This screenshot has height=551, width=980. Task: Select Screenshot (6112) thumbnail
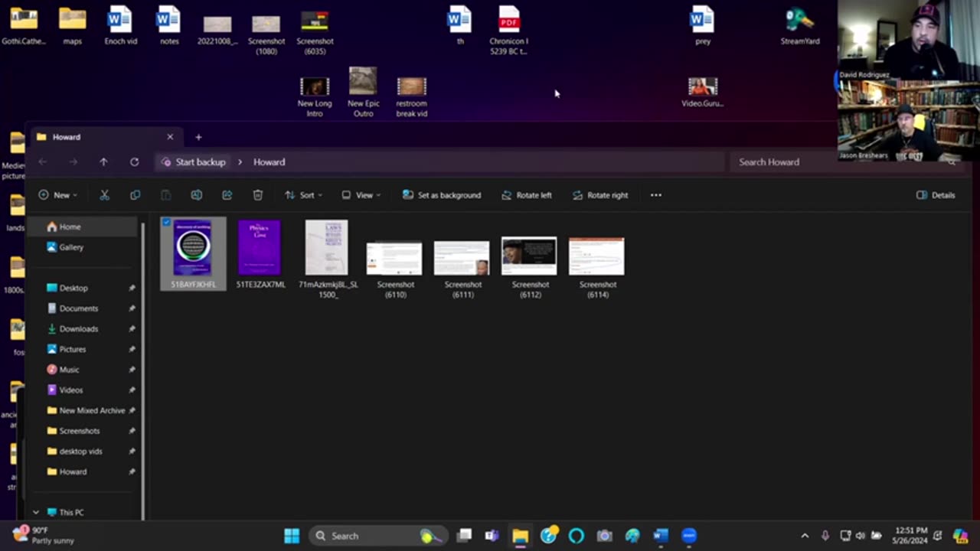[529, 256]
